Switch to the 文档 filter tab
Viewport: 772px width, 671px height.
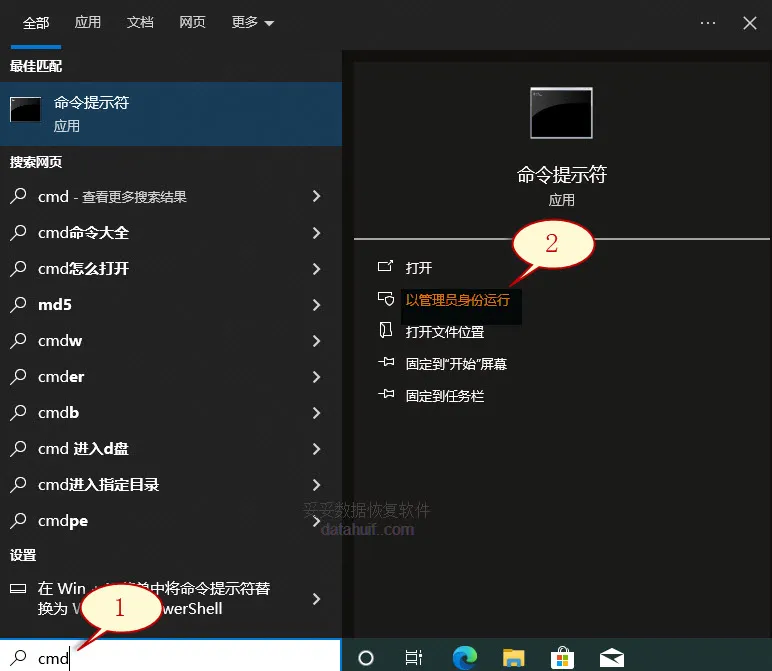140,22
